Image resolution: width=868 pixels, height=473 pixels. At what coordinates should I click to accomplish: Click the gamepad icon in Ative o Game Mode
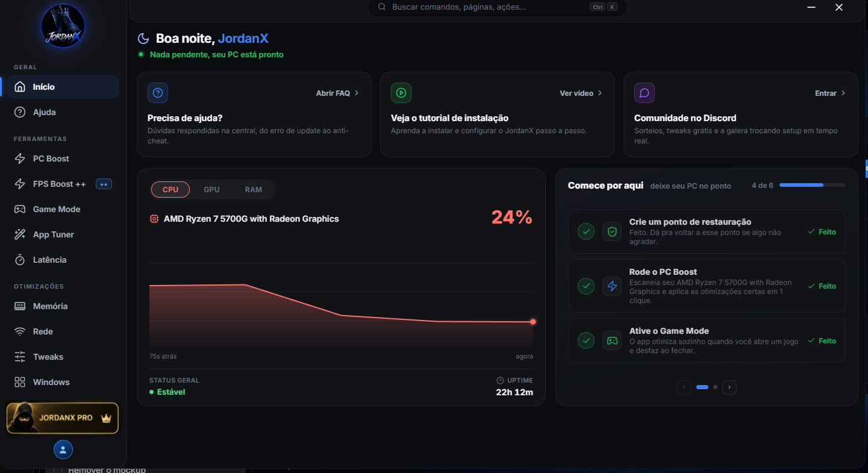pyautogui.click(x=612, y=340)
